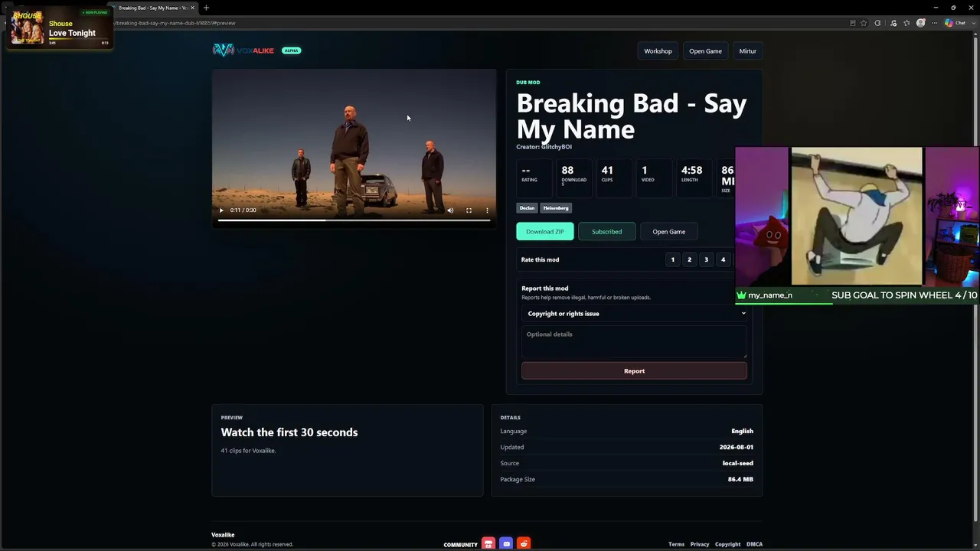Viewport: 980px width, 551px height.
Task: Click the GlitchyBOI creator name
Action: [557, 147]
